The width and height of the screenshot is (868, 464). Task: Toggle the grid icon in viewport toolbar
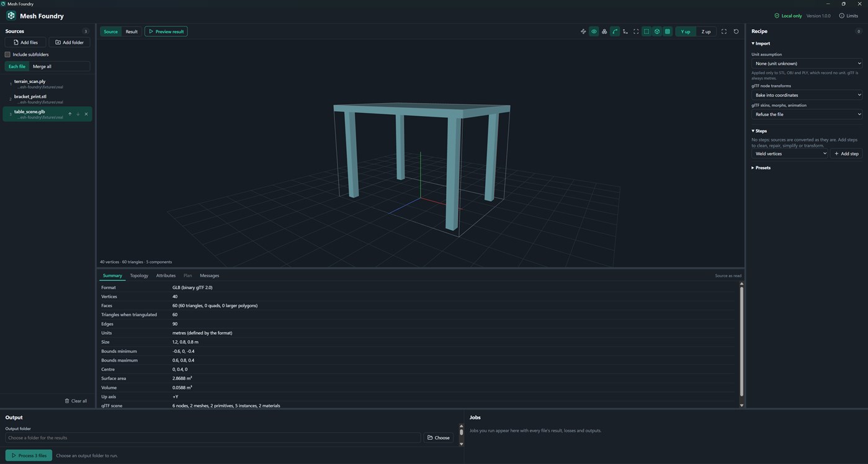(x=668, y=32)
